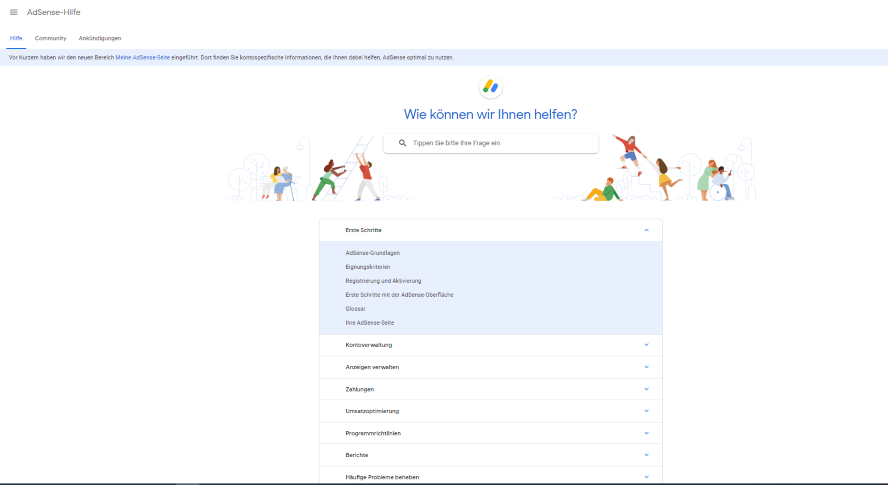
Task: Click the Häufige Probleme beheben label
Action: 382,477
